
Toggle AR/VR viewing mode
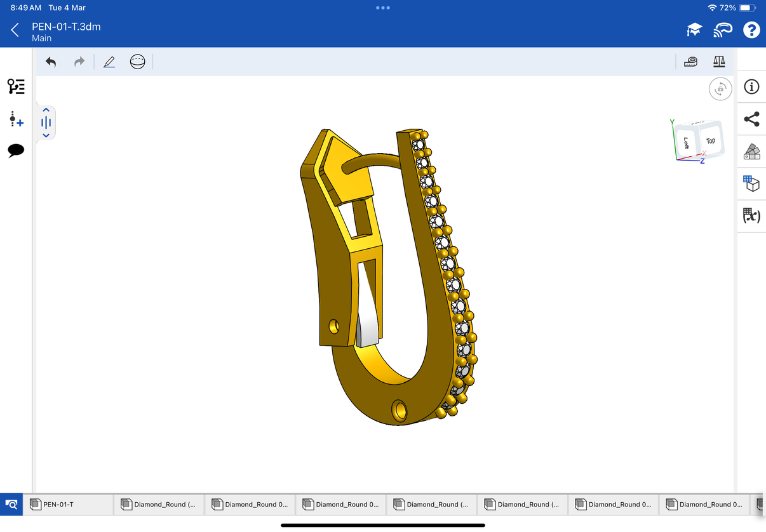723,30
